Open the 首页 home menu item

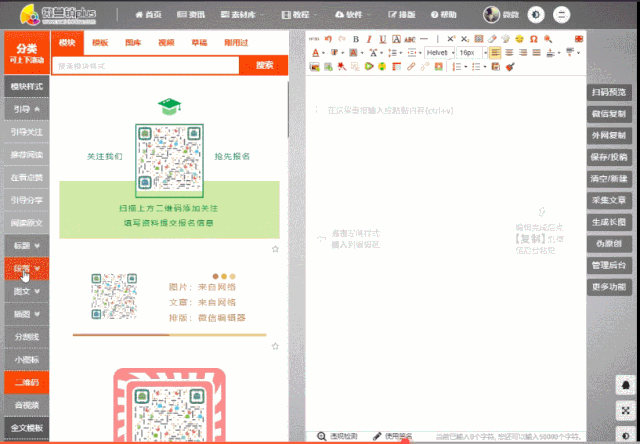[149, 15]
